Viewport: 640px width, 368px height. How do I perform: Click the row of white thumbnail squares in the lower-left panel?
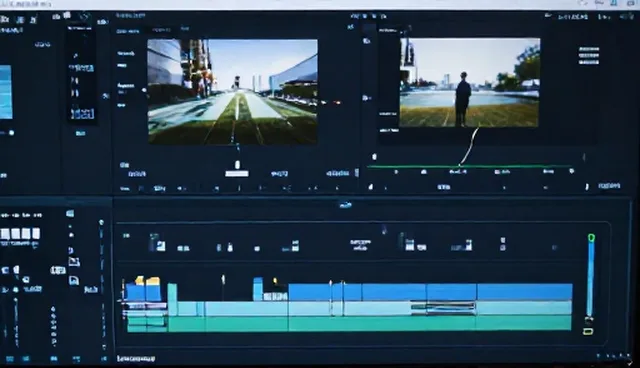click(20, 233)
